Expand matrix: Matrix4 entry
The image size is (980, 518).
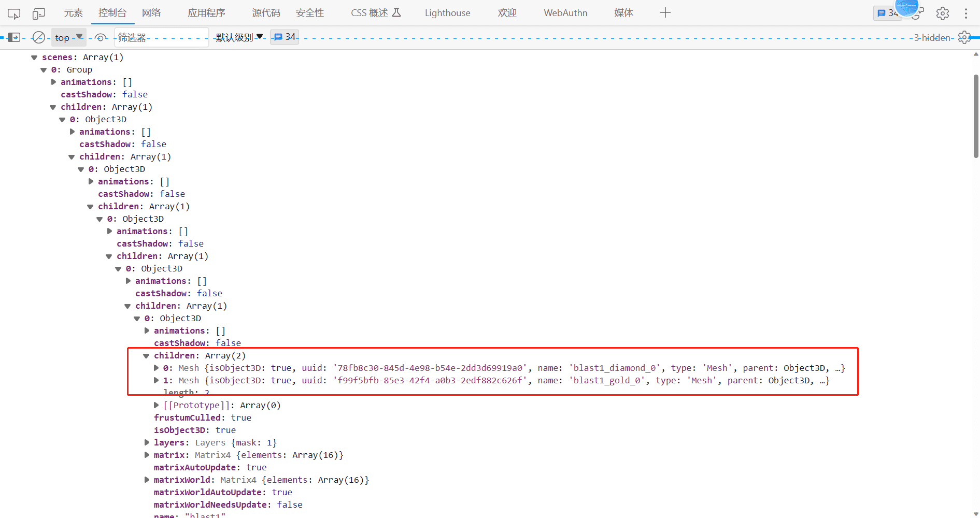coord(147,455)
